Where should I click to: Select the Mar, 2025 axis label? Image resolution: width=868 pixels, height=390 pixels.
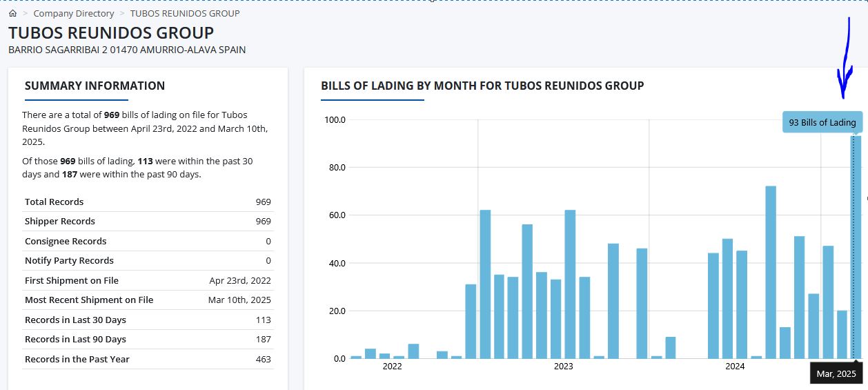[836, 373]
